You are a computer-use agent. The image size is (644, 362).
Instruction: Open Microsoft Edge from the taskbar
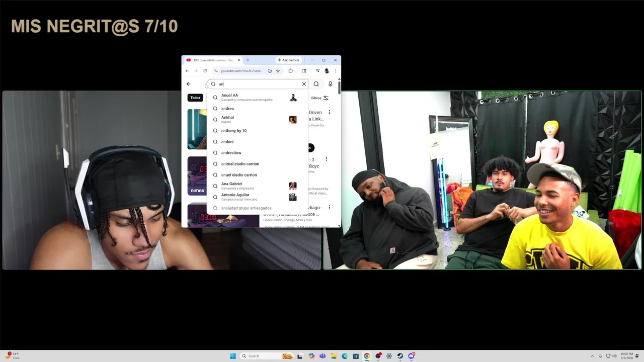pyautogui.click(x=345, y=356)
